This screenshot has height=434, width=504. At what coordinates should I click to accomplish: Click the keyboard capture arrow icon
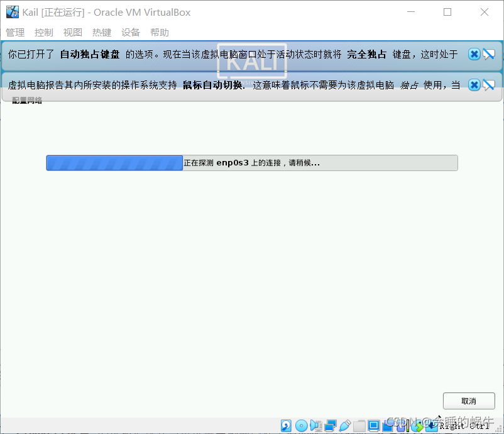coord(432,426)
